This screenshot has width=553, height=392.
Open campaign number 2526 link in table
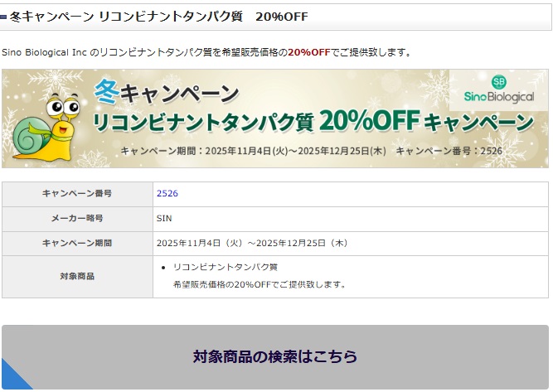coord(167,194)
